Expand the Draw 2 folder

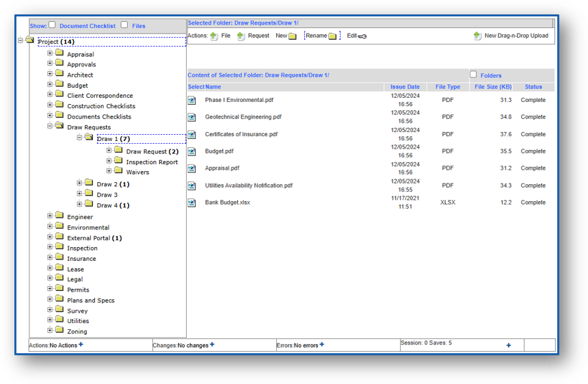click(79, 183)
